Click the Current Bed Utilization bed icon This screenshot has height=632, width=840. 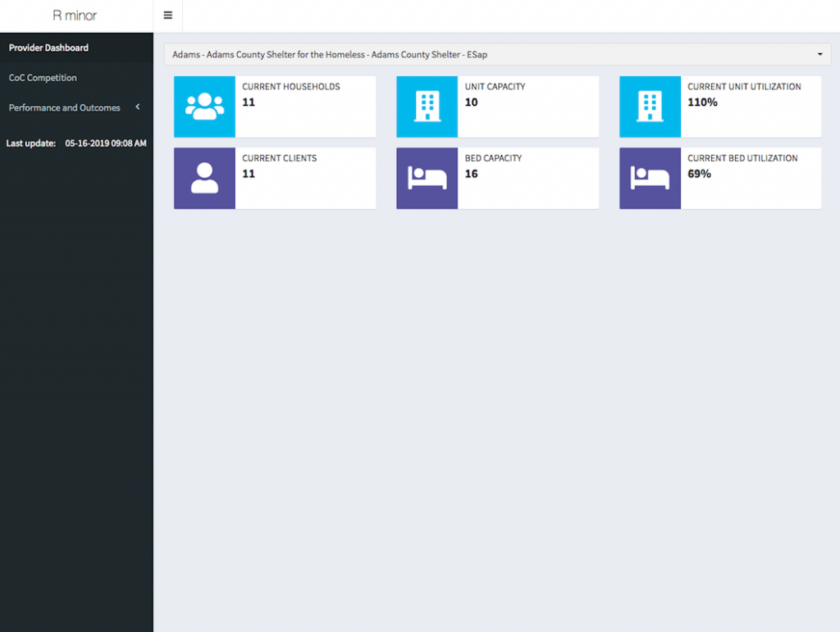[x=650, y=178]
